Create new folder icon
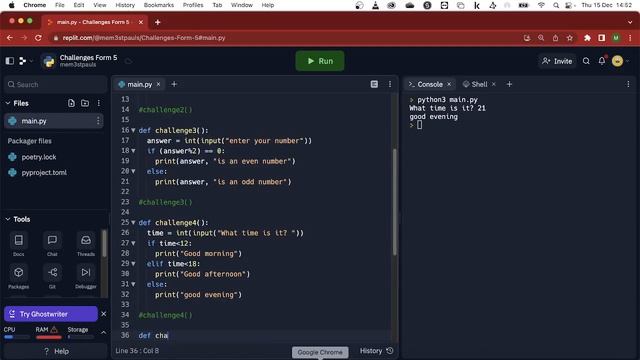The image size is (640, 360). [85, 103]
